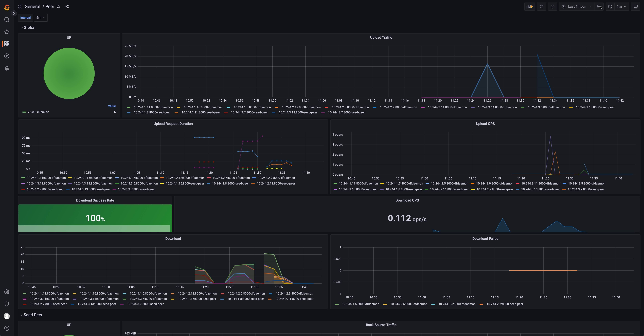This screenshot has height=336, width=644.
Task: Open the interval 5m dropdown
Action: pos(41,18)
